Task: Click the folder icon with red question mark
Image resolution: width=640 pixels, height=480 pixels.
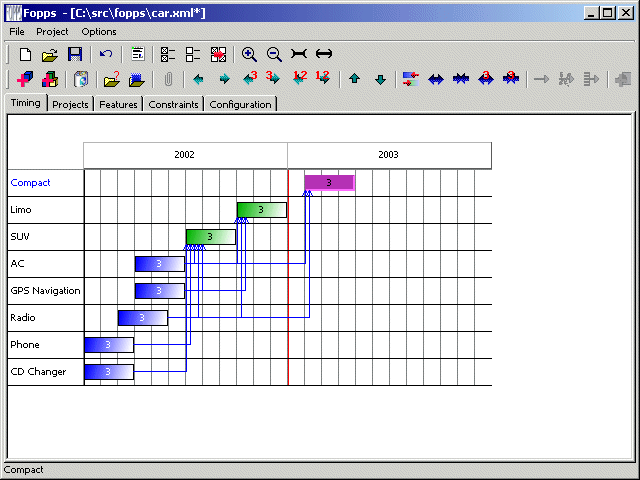Action: (x=111, y=79)
